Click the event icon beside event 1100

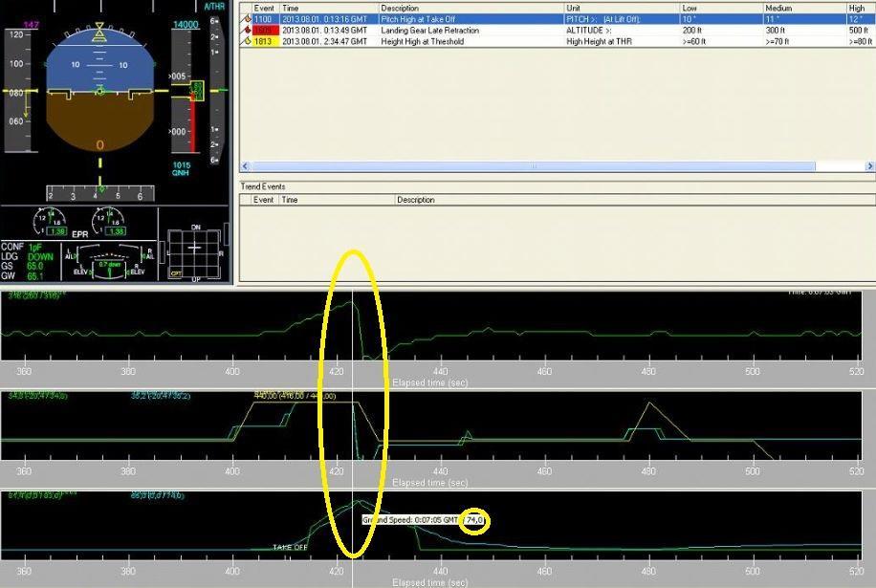tap(247, 19)
